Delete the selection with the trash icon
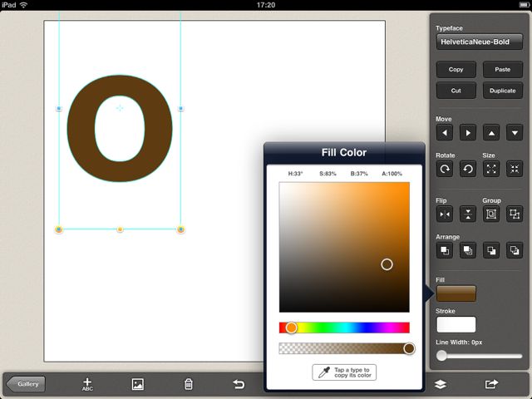 pyautogui.click(x=189, y=384)
